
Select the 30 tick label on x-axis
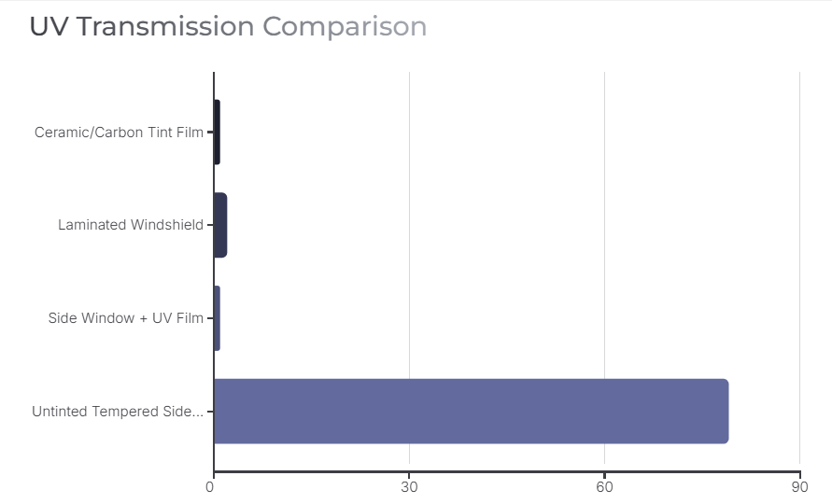[x=409, y=486]
